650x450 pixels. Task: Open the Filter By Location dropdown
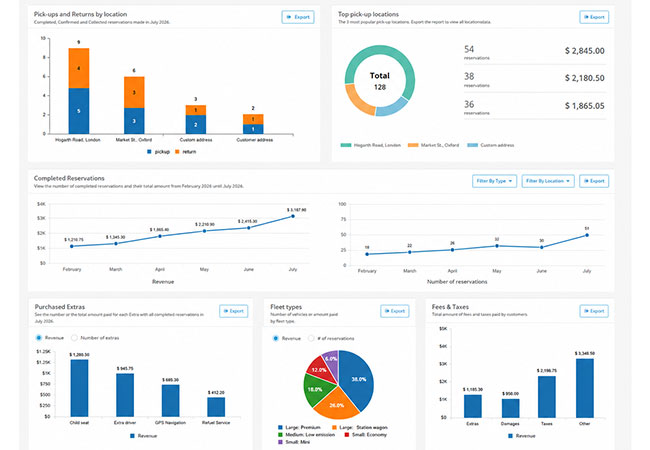tap(548, 181)
